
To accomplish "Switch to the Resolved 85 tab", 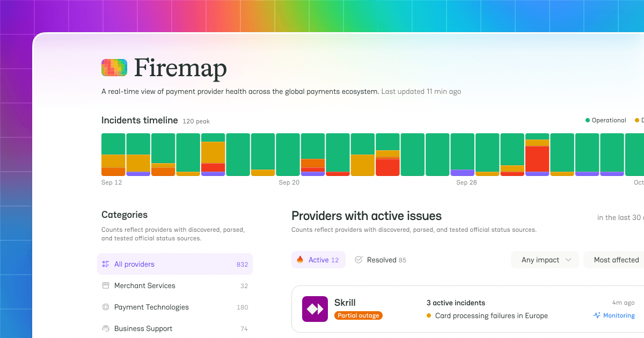I will coord(380,260).
